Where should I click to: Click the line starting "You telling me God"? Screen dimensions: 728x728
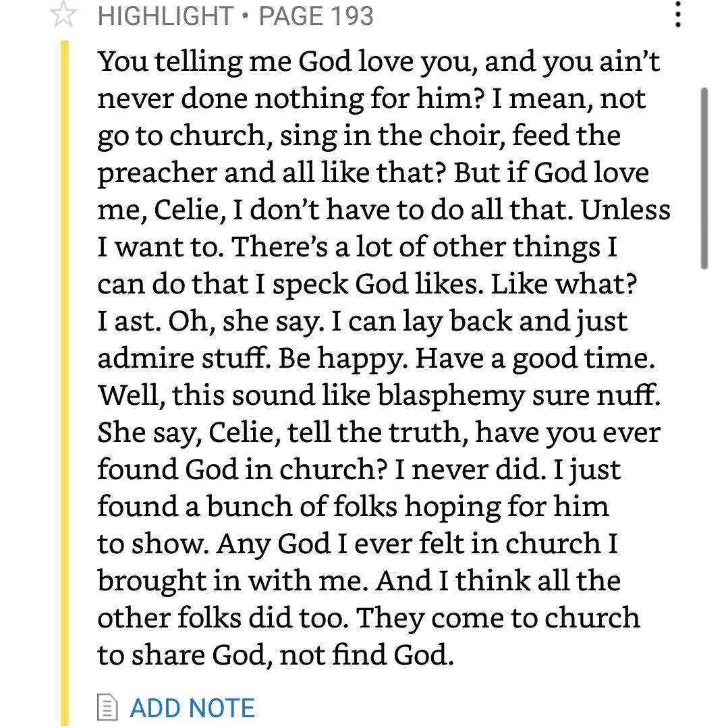click(x=379, y=62)
